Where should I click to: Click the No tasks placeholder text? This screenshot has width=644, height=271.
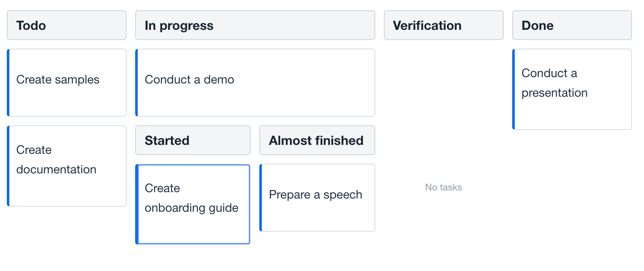444,187
